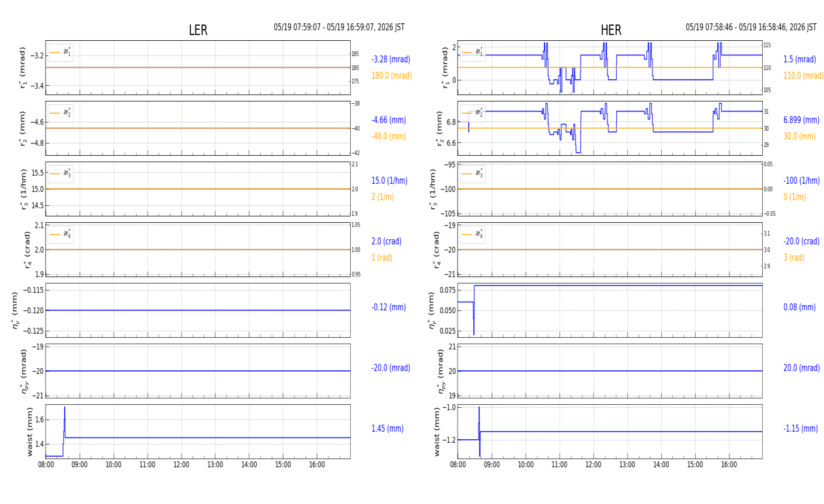The width and height of the screenshot is (824, 504).
Task: Click the 0.08 (mm) readout
Action: [799, 307]
